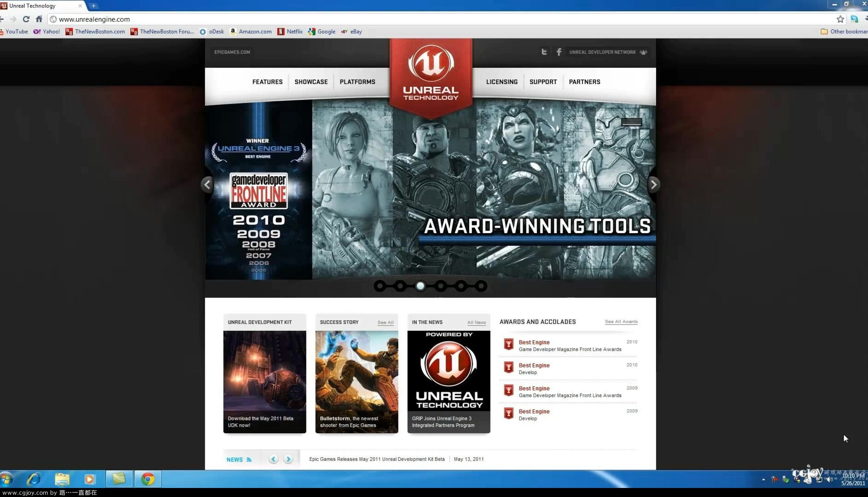This screenshot has width=868, height=497.
Task: Open the Windows Start button
Action: 6,479
